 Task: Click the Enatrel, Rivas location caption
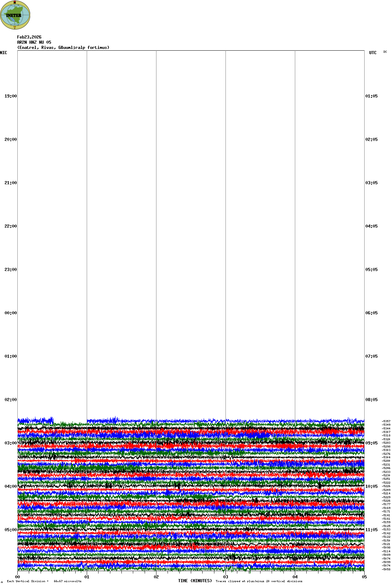coord(63,48)
